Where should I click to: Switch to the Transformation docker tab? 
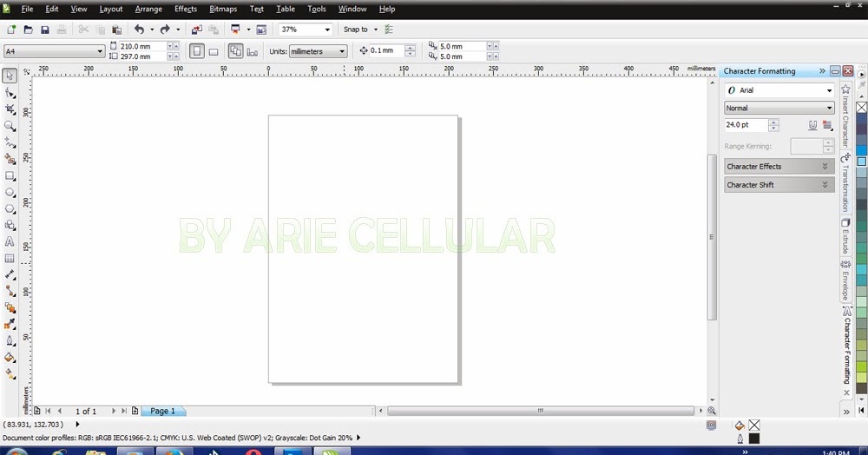[845, 182]
